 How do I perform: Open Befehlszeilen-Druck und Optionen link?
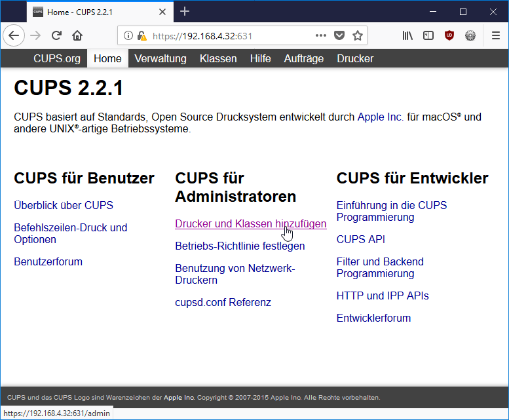[71, 233]
